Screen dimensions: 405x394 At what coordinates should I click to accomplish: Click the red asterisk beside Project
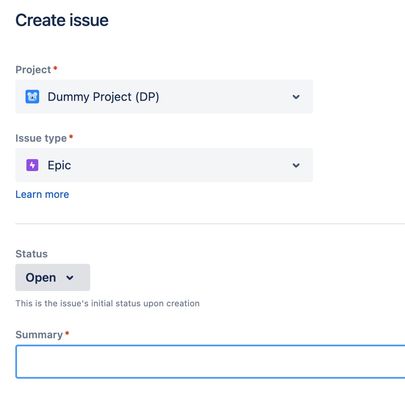point(55,68)
